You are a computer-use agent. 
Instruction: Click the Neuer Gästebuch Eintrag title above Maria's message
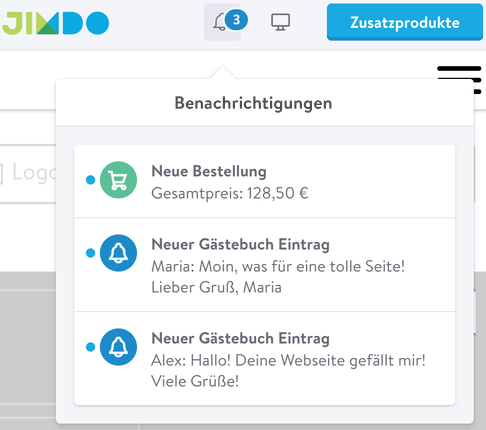coord(241,244)
